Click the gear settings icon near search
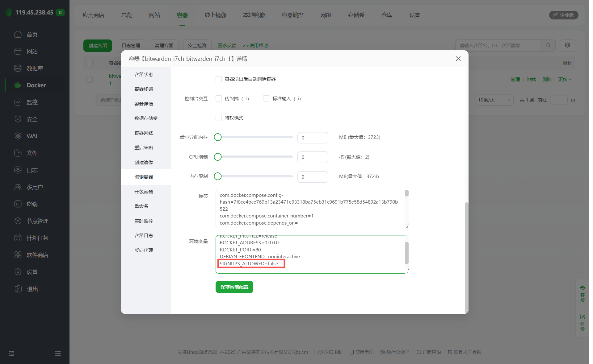 tap(567, 45)
